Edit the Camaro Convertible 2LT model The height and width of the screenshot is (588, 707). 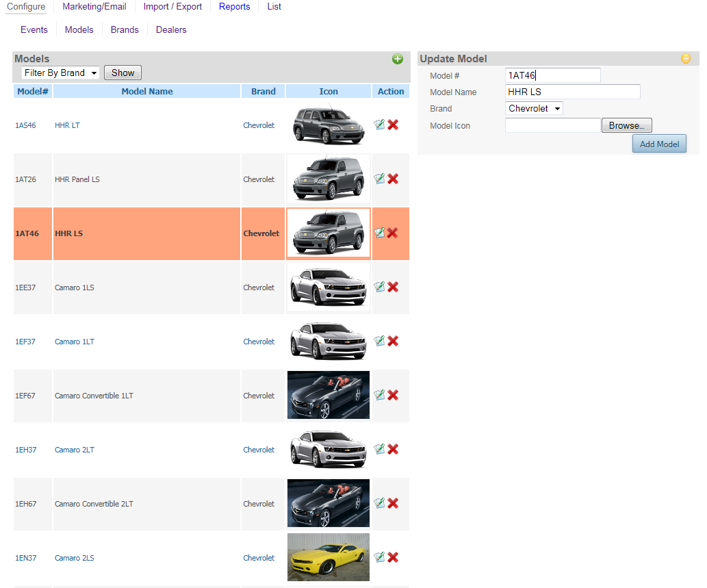(379, 503)
